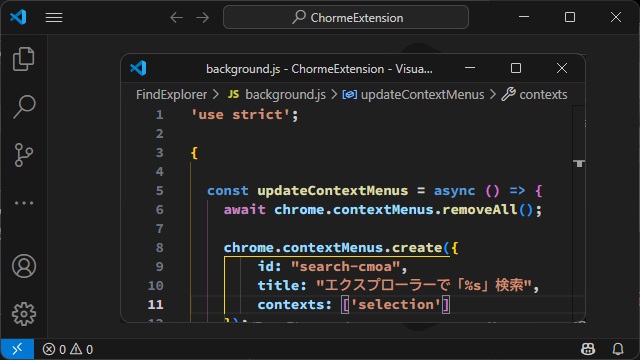Open problems panel showing 0 errors
The image size is (640, 360).
(x=54, y=349)
